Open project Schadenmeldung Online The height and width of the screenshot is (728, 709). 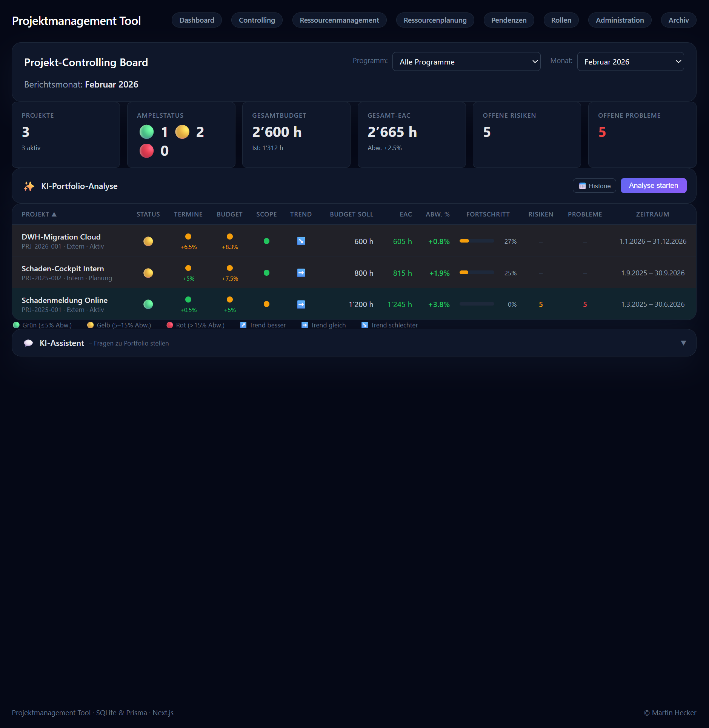[65, 300]
